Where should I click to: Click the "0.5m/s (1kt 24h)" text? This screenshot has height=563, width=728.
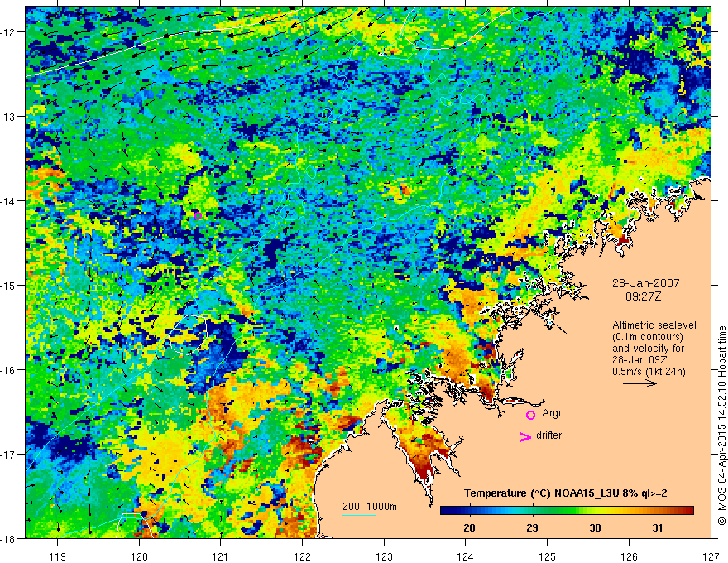pyautogui.click(x=649, y=372)
